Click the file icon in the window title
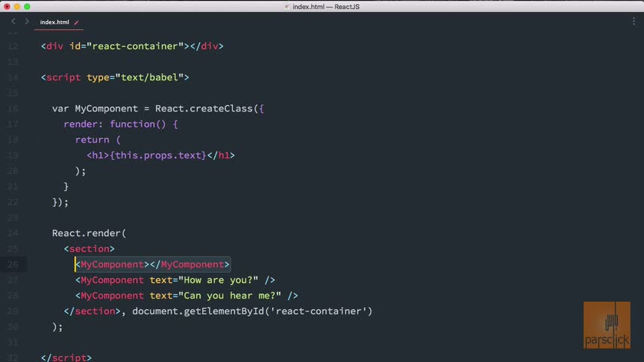Screen dimensions: 644x362 point(287,7)
